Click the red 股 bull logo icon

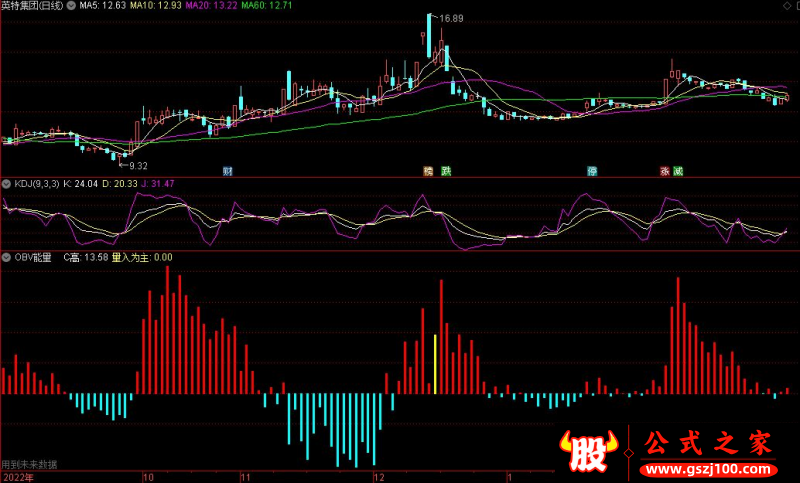(x=588, y=452)
